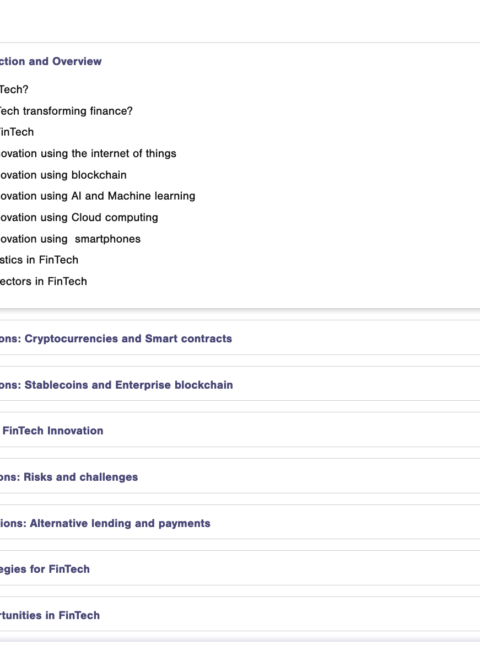Image resolution: width=480 pixels, height=645 pixels.
Task: Collapse the 'Introduction and Overview' section header
Action: [x=51, y=61]
